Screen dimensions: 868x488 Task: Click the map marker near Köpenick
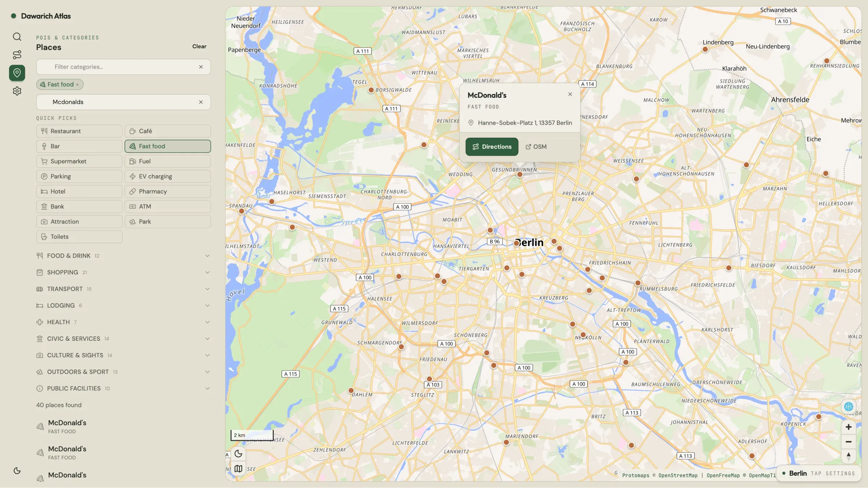[x=819, y=417]
